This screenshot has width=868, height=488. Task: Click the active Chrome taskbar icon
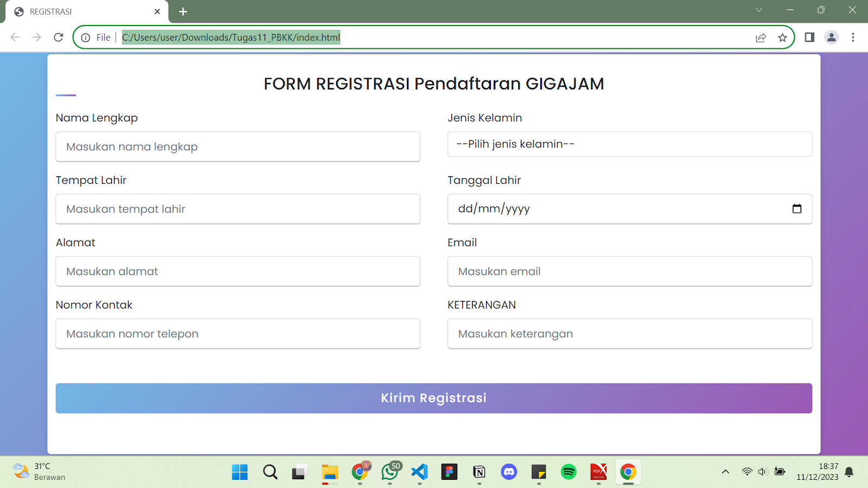(x=628, y=472)
